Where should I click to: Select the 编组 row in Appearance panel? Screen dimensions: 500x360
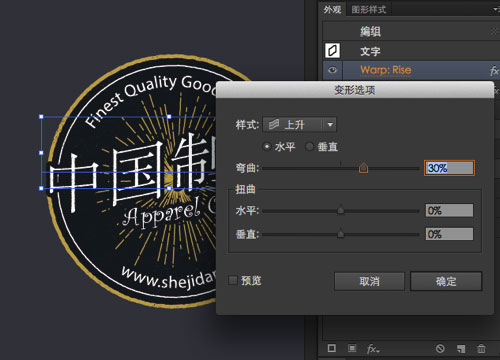411,31
